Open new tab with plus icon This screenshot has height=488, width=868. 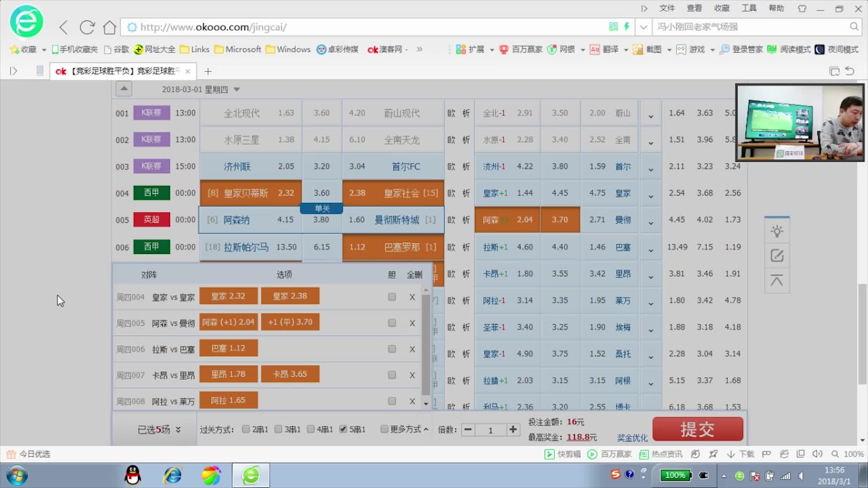pyautogui.click(x=208, y=71)
